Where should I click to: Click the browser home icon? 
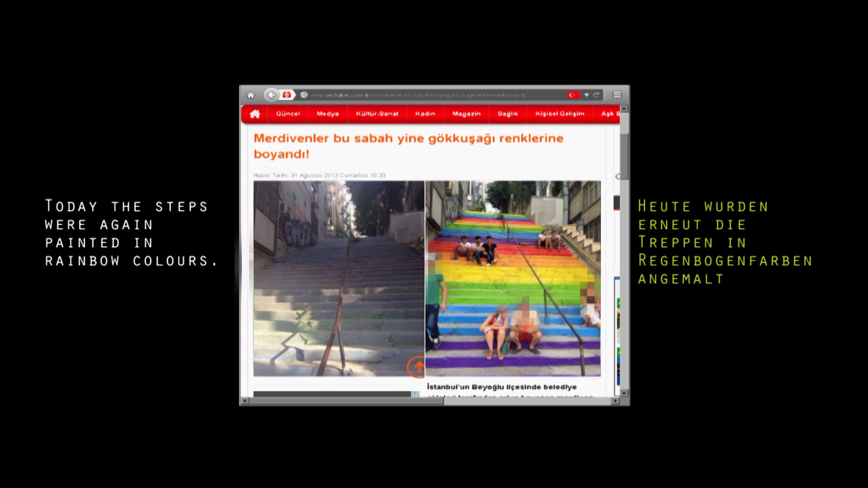pyautogui.click(x=251, y=95)
